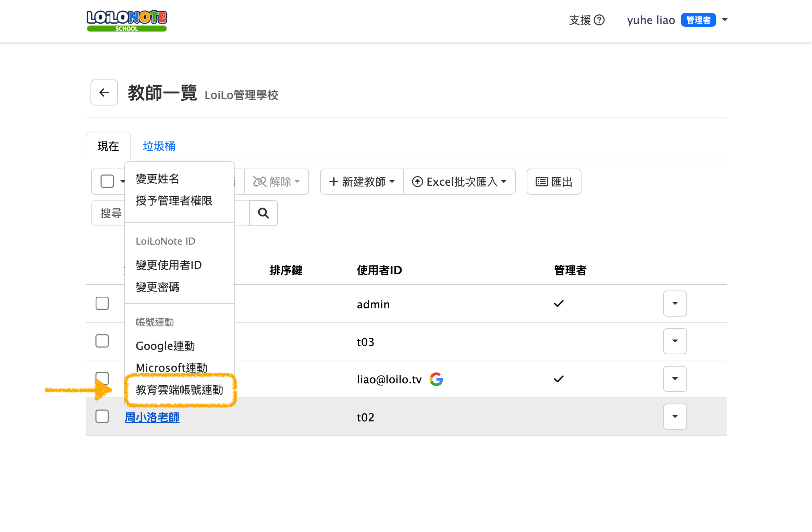Click the search magnifier icon
This screenshot has width=812, height=532.
click(x=263, y=213)
